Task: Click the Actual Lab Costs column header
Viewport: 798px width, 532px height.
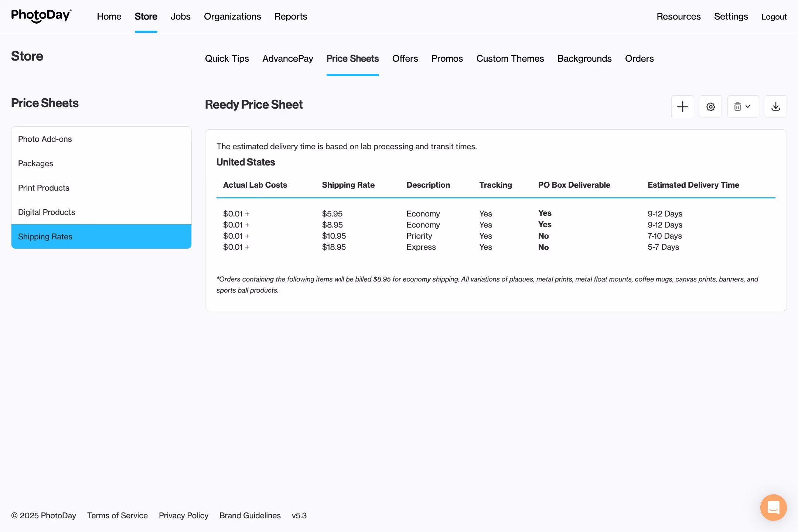Action: click(x=255, y=185)
